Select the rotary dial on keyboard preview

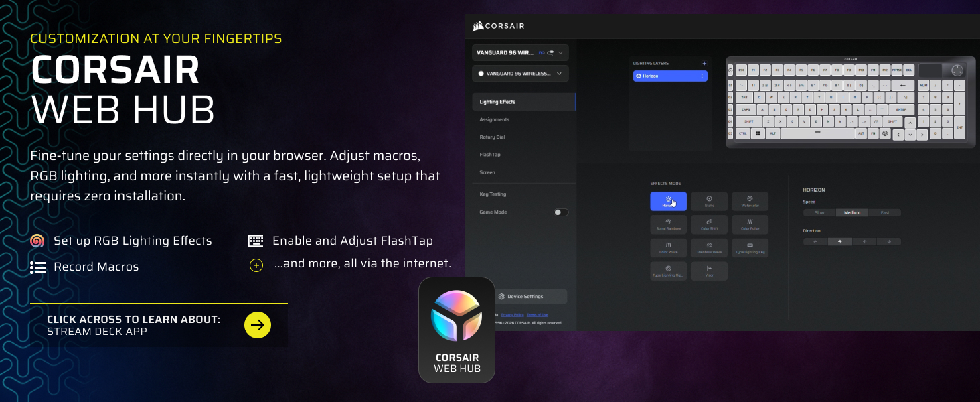pyautogui.click(x=957, y=70)
